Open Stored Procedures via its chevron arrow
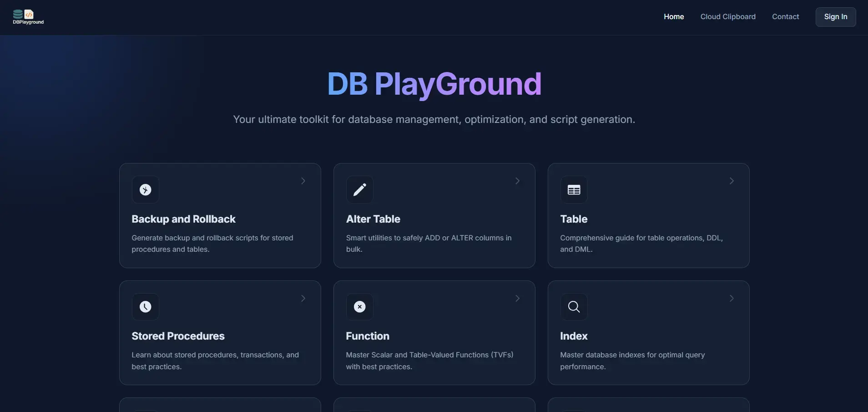The height and width of the screenshot is (412, 868). [303, 298]
